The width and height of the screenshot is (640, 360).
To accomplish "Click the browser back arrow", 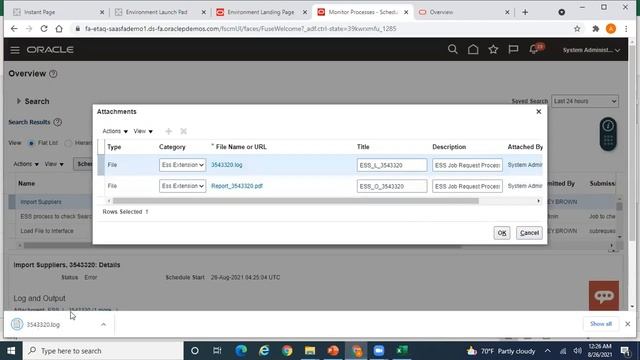I will pos(14,29).
